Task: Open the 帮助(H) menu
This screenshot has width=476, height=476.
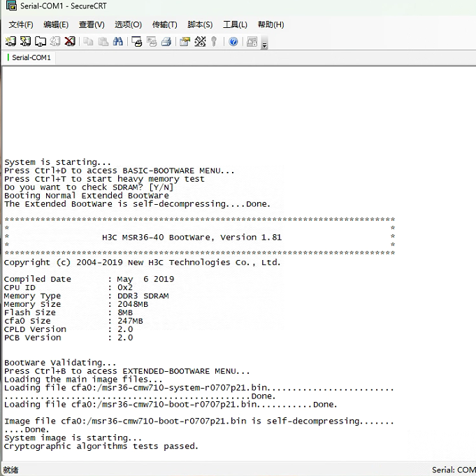Action: point(271,24)
